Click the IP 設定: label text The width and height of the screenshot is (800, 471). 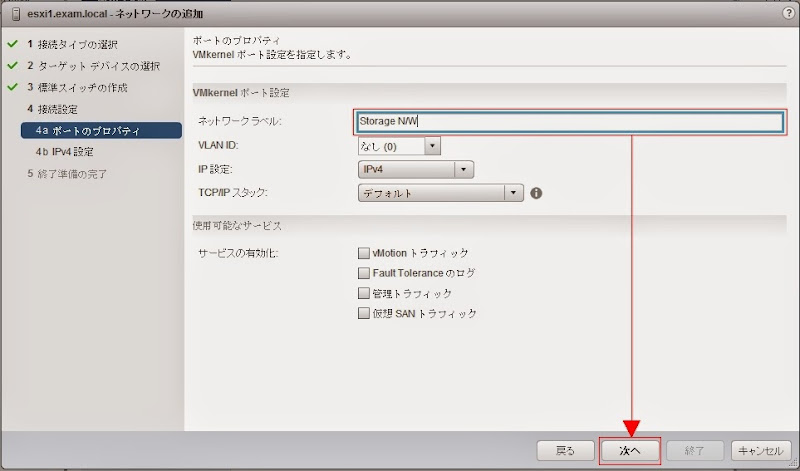(215, 169)
